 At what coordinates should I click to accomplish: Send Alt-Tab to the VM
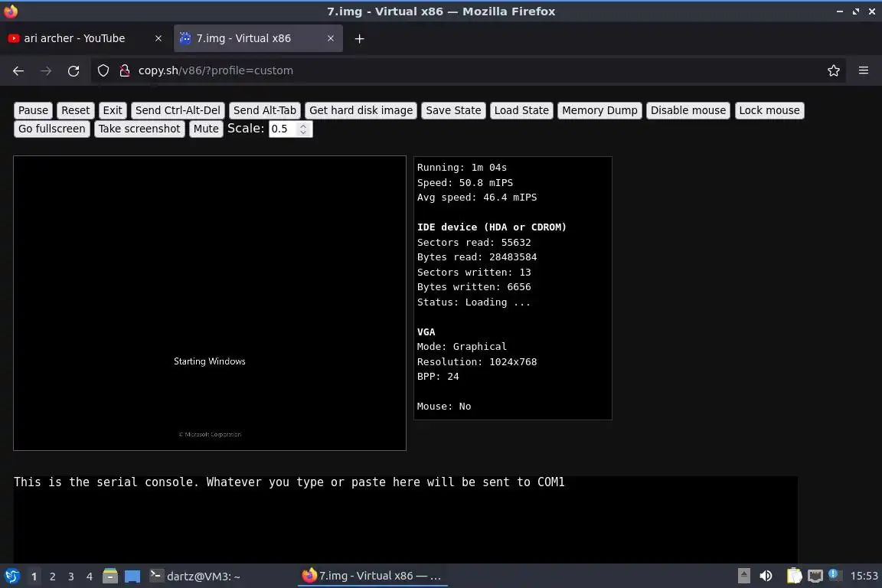click(x=265, y=110)
